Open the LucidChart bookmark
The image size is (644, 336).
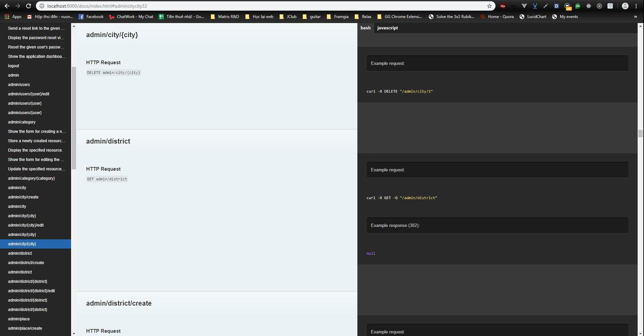tap(533, 17)
